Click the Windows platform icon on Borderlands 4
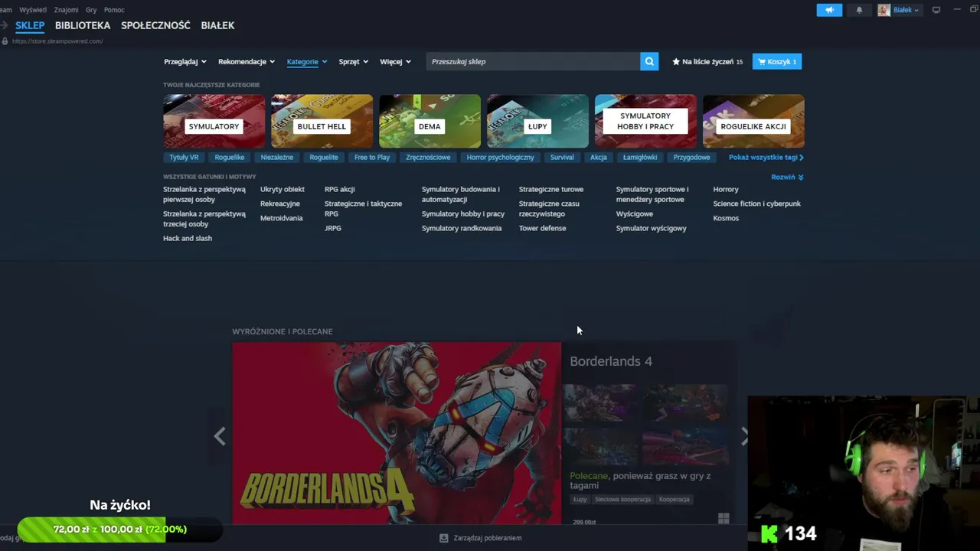The width and height of the screenshot is (980, 551). pos(724,519)
